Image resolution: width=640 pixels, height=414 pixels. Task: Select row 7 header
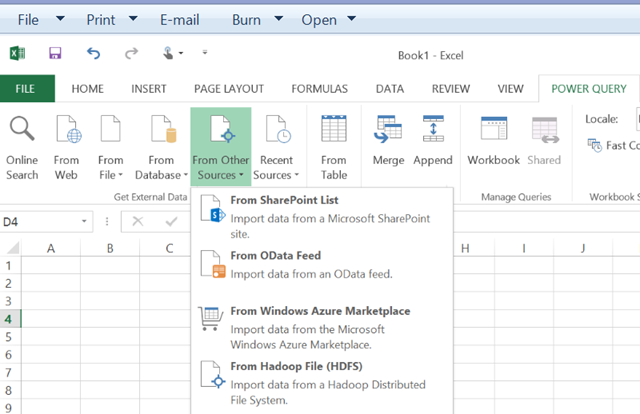[10, 372]
